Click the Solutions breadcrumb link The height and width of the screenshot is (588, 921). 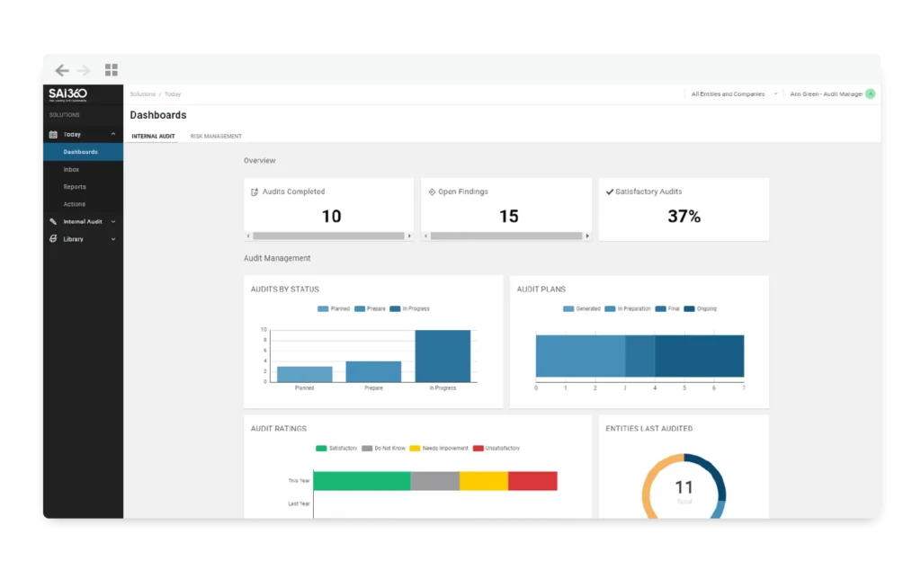coord(141,94)
